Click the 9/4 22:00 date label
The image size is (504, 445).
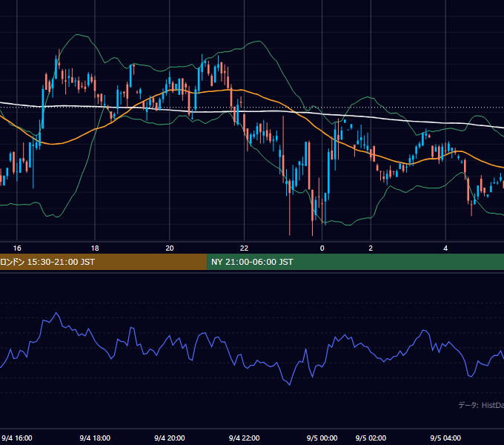244,438
